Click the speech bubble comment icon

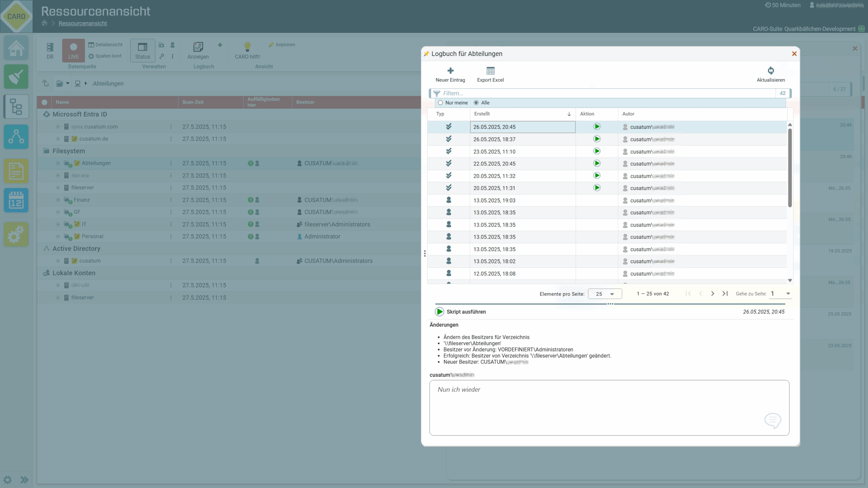[x=773, y=421]
